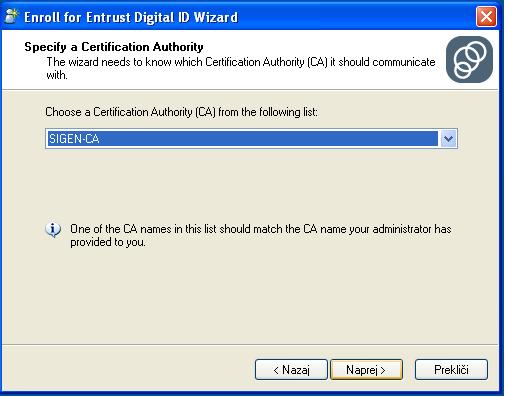507x397 pixels.
Task: Click the 'One of the CA names' hint text
Action: click(x=261, y=235)
